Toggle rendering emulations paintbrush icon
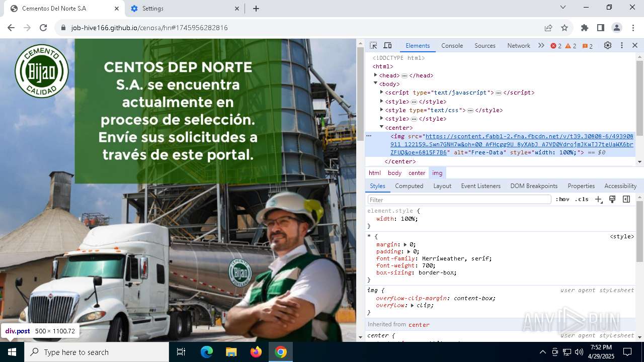The height and width of the screenshot is (362, 644). [612, 200]
